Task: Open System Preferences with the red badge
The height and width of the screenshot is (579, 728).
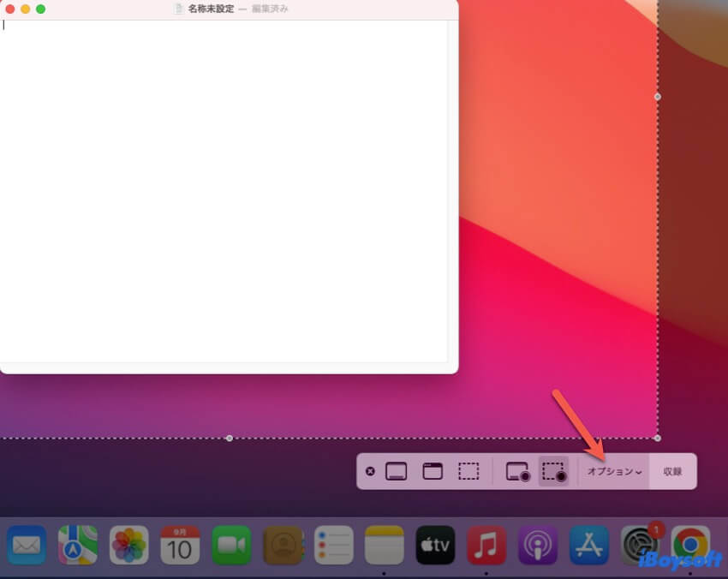Action: pos(641,545)
